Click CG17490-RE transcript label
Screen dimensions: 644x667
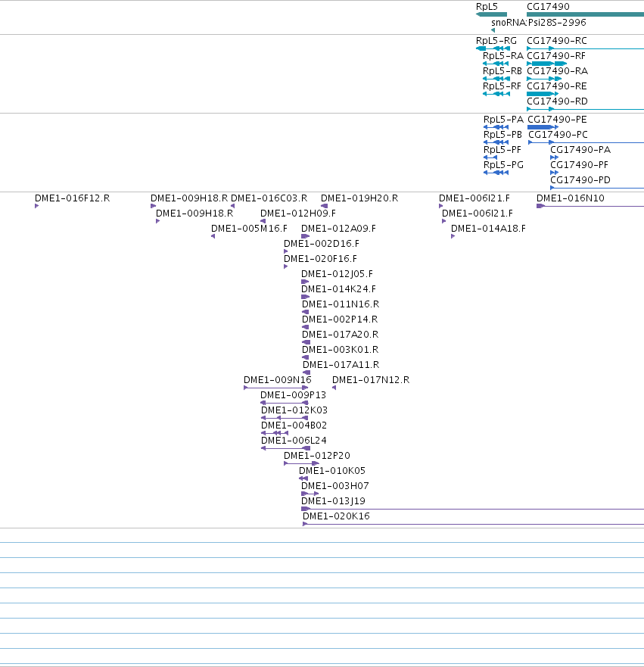[557, 86]
